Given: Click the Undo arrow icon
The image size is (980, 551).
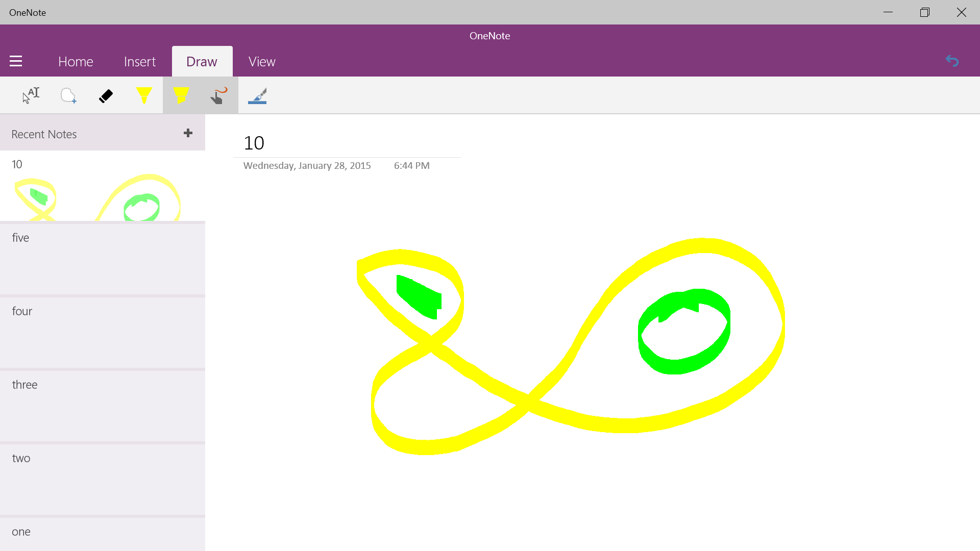Looking at the screenshot, I should click(952, 61).
